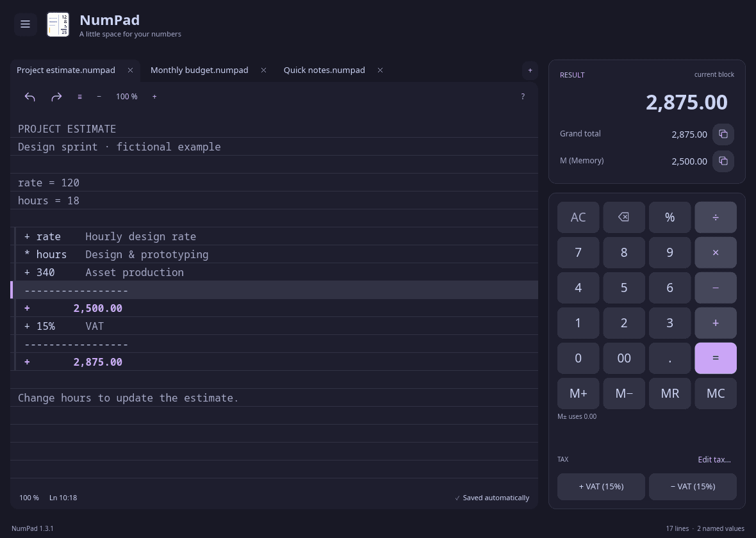Tap keypad digit 6
Screen dimensions: 756x538
670,288
